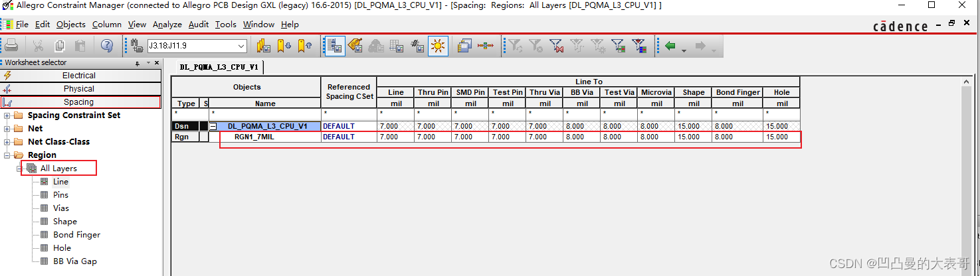Collapse the DL_PQMA_L3_CPU_V1 design row

point(214,126)
